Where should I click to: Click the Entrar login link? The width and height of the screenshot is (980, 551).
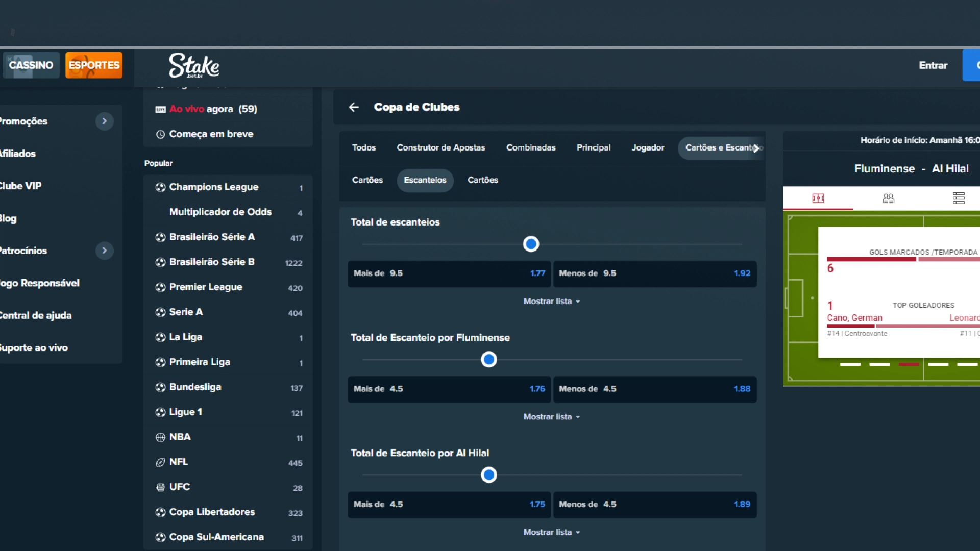coord(933,65)
